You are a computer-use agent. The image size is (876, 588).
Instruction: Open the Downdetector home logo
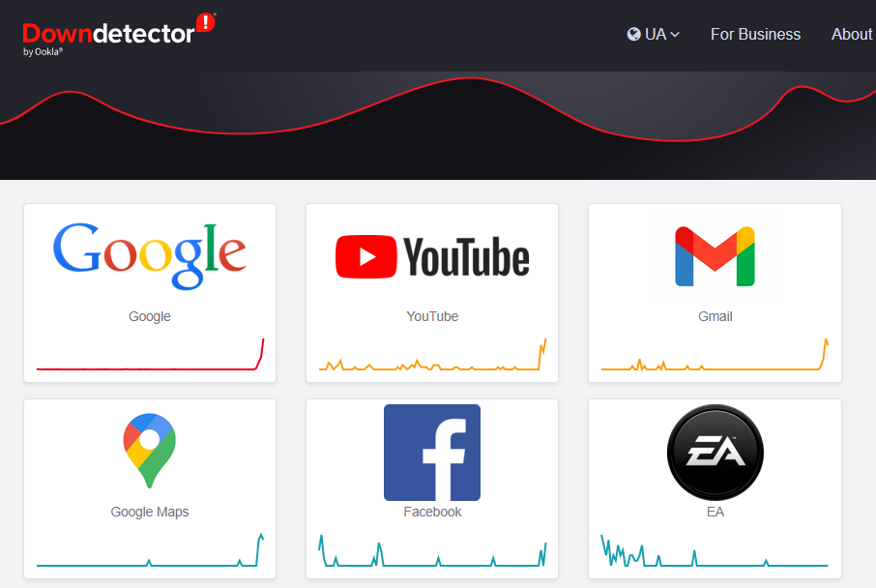[x=118, y=35]
